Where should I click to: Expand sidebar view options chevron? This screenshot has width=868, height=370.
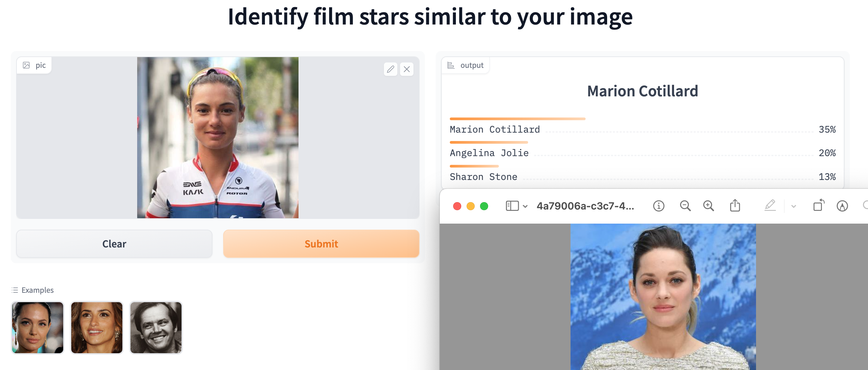[525, 206]
